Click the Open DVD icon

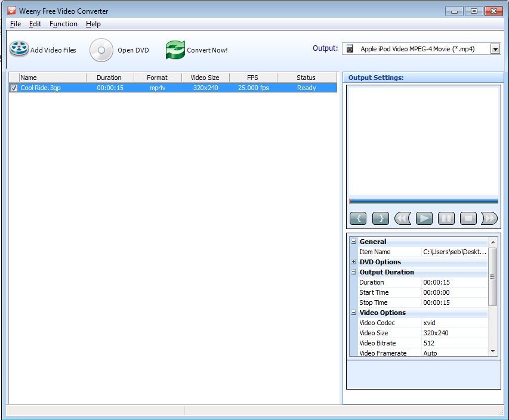point(101,50)
